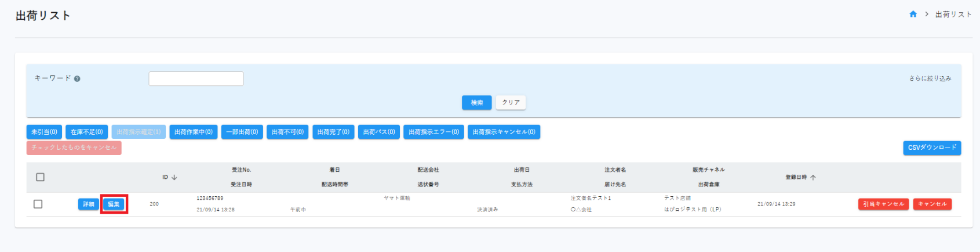Focus the キーワード input field
Image resolution: width=980 pixels, height=252 pixels.
pos(196,79)
